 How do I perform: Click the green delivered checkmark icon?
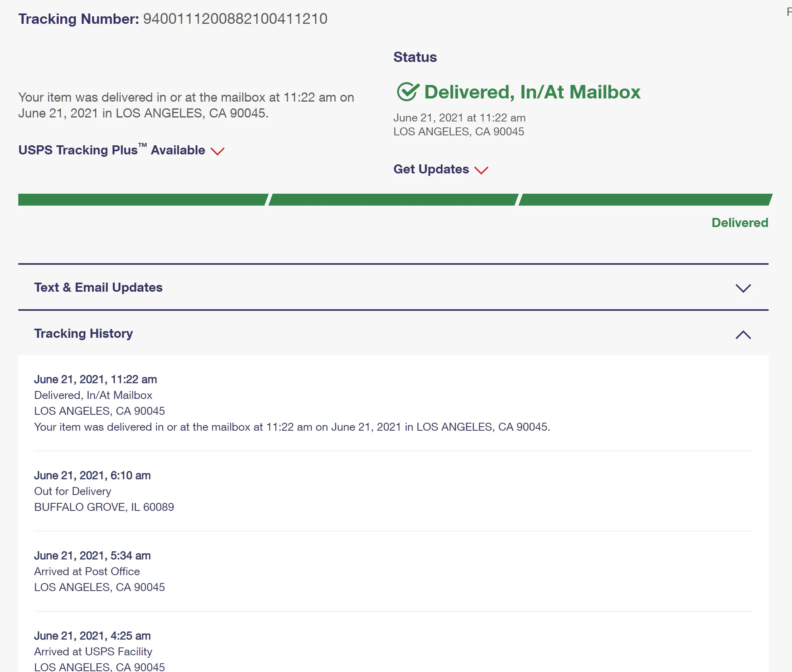(x=408, y=92)
